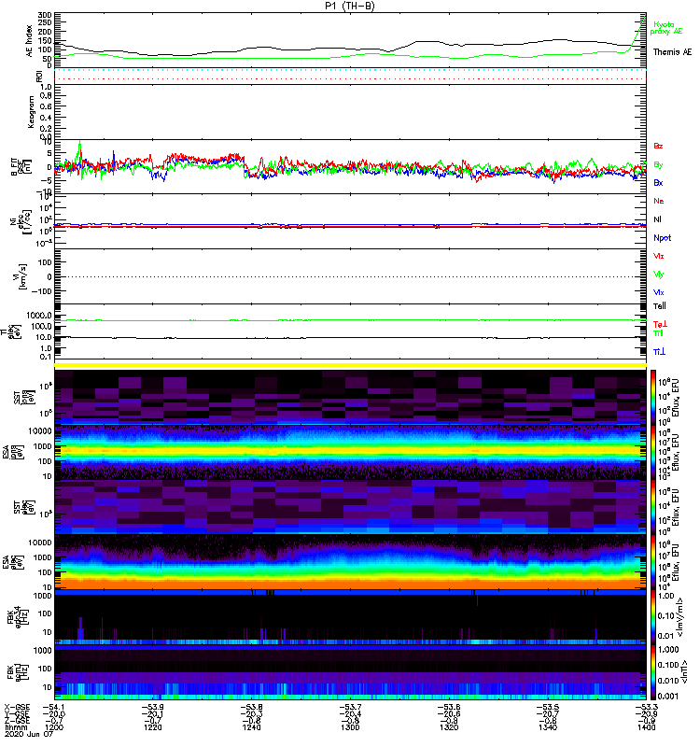The image size is (700, 747).
Task: Click the B_FIT GSE [nT] axis label
Action: pos(21,166)
